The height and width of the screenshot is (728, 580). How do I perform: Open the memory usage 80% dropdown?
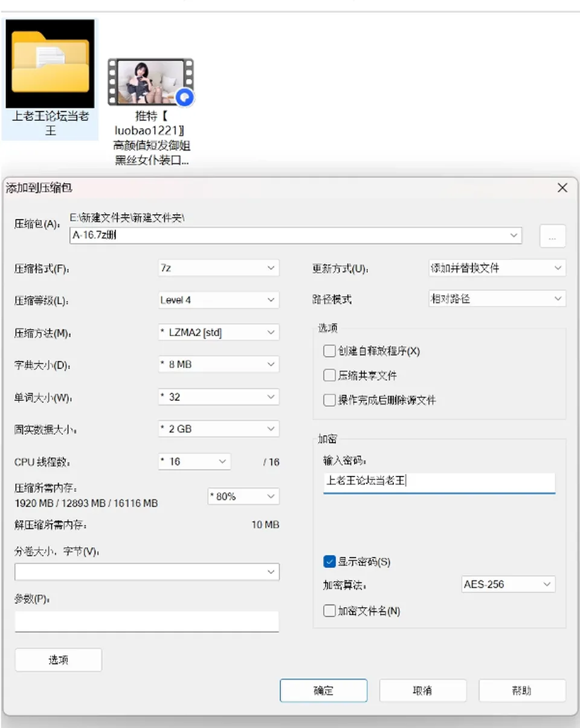(243, 496)
